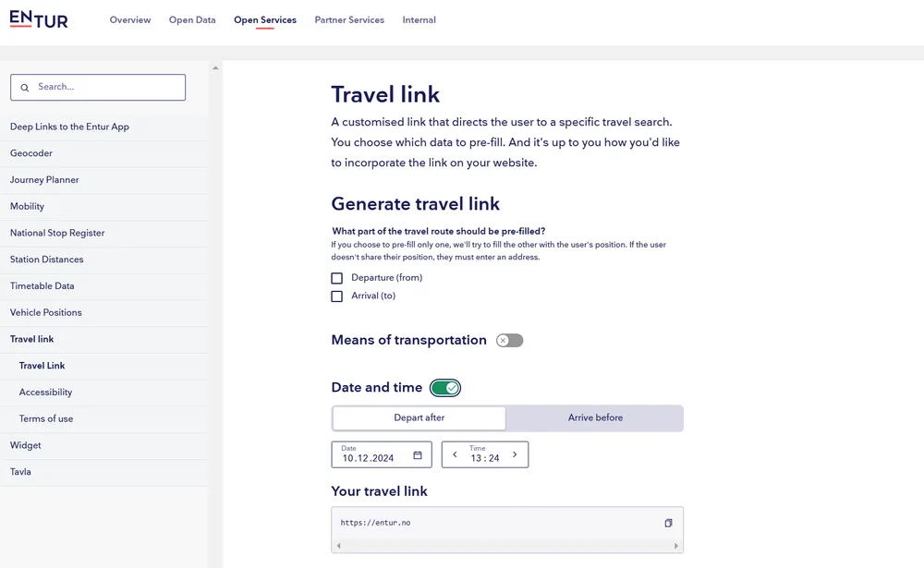Open the Journey Planner sidebar link
This screenshot has width=924, height=568.
(44, 180)
